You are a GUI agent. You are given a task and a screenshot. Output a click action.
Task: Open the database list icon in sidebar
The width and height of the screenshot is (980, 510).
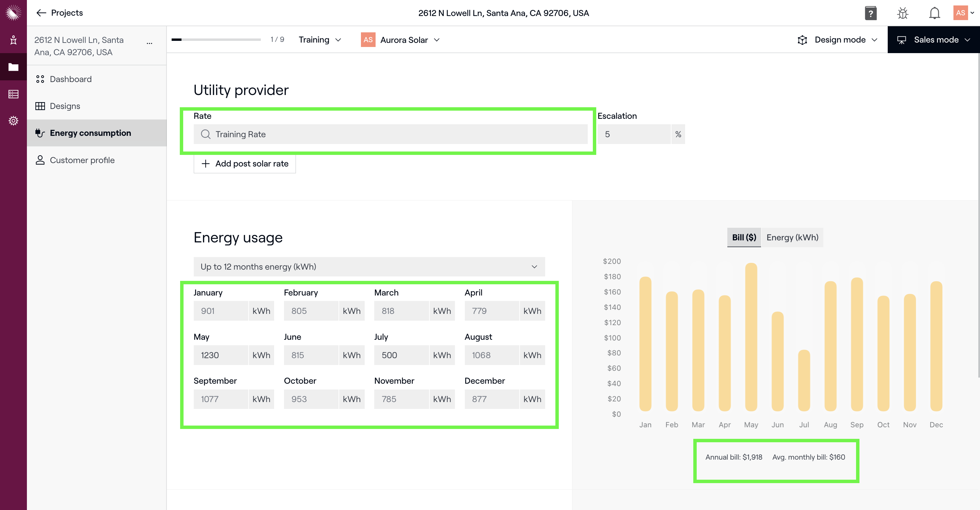pyautogui.click(x=13, y=94)
